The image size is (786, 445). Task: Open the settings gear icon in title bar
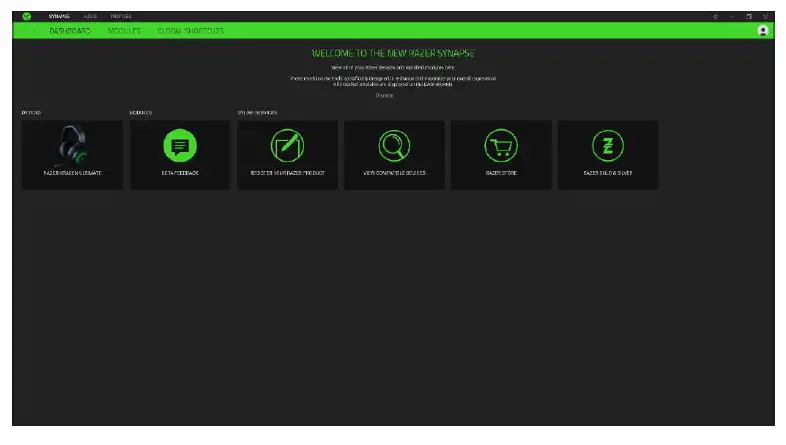tap(715, 17)
